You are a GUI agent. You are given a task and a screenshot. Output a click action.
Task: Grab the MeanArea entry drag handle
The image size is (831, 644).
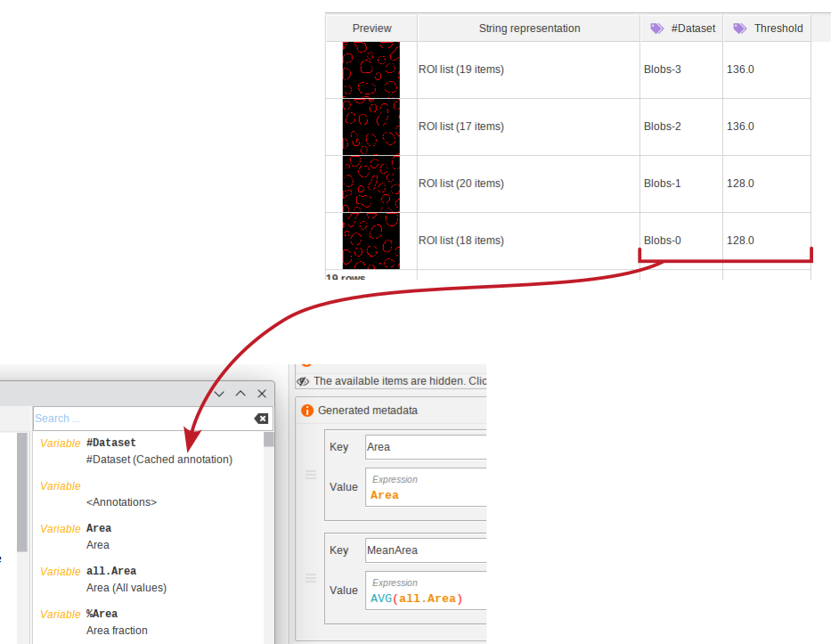pyautogui.click(x=311, y=578)
